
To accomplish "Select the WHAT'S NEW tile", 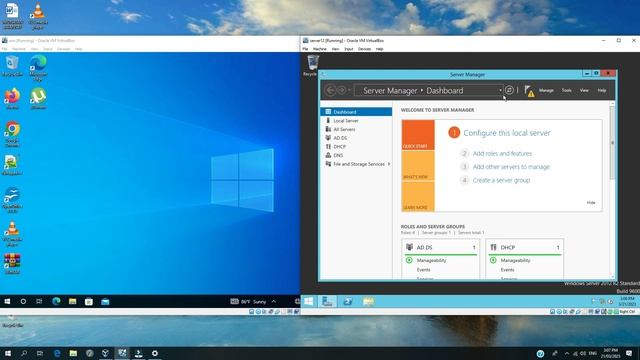I will coord(418,166).
